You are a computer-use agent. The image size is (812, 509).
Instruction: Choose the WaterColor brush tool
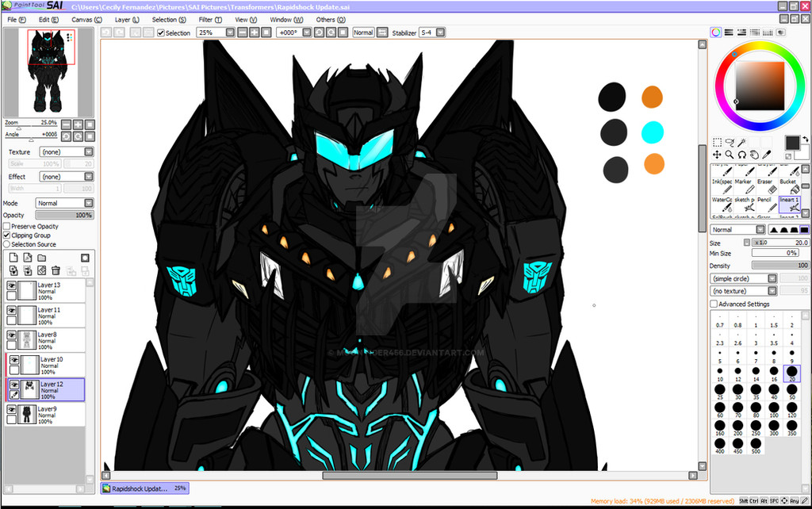point(722,204)
